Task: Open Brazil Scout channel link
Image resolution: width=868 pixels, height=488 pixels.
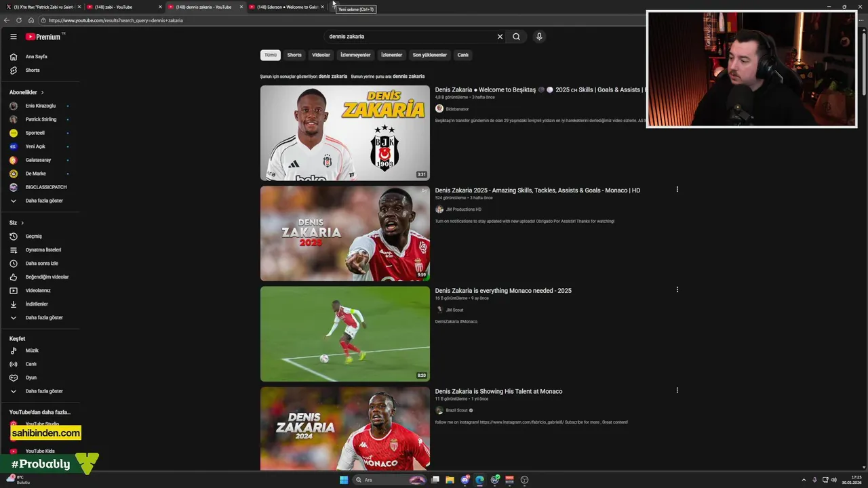Action: pyautogui.click(x=456, y=410)
